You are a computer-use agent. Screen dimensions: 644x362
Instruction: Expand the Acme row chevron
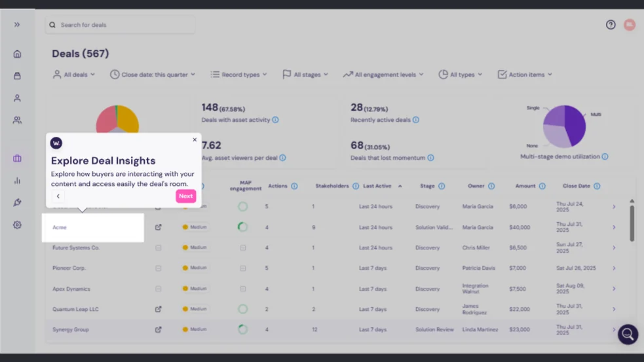coord(614,227)
